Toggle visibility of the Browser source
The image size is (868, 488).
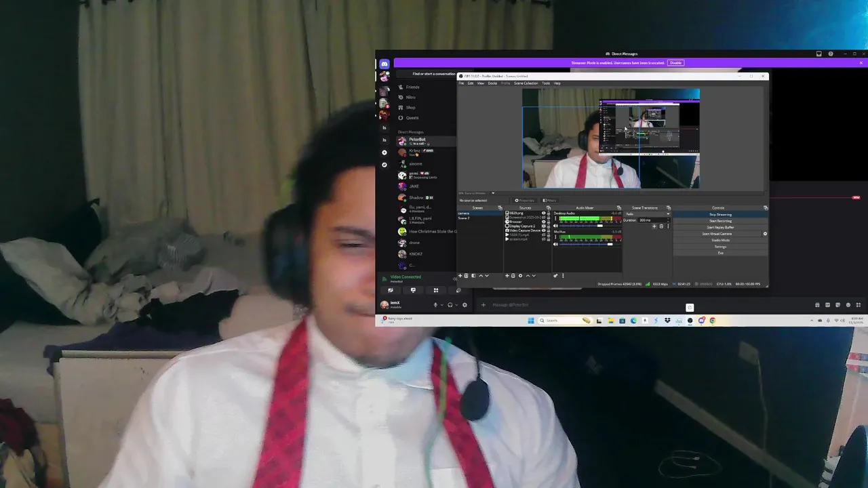544,222
